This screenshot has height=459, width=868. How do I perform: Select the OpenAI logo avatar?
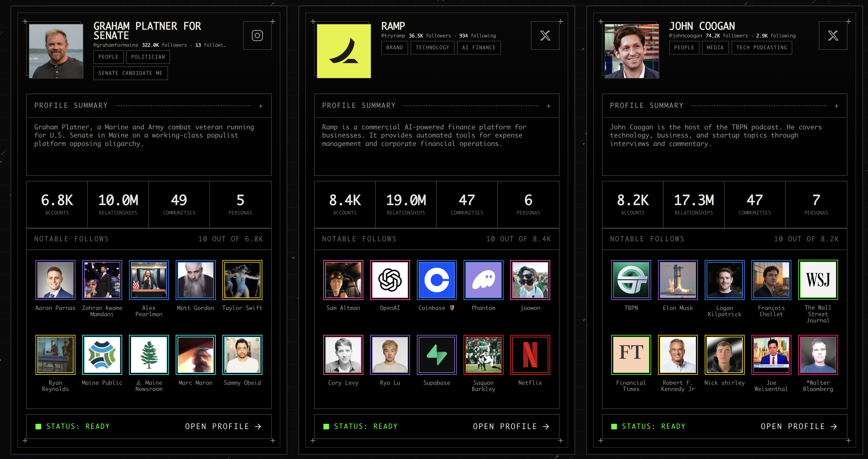tap(390, 280)
